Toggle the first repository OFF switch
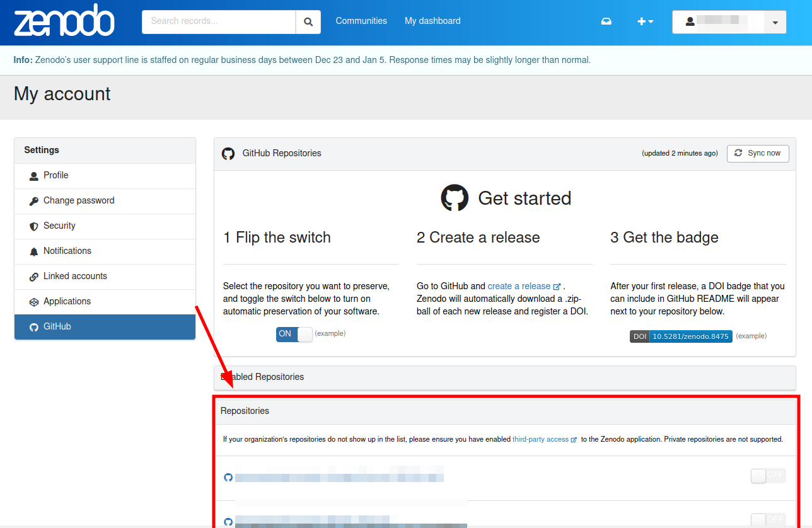This screenshot has width=812, height=528. coord(768,476)
